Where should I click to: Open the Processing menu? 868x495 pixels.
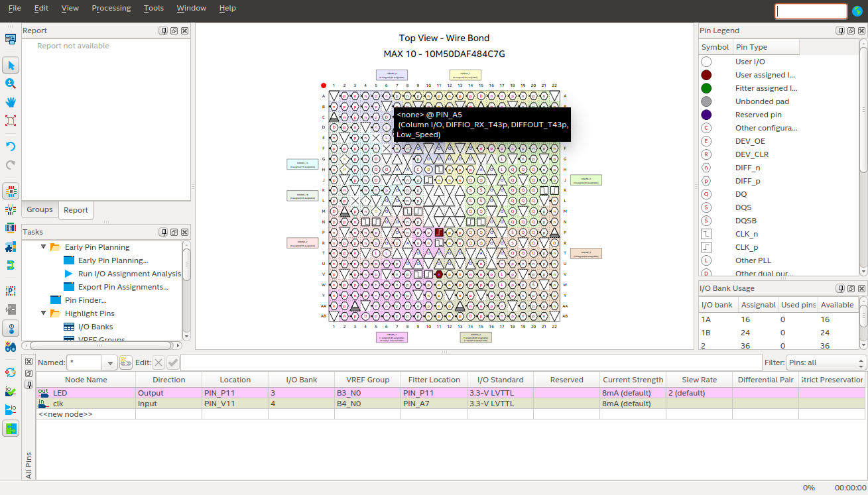click(111, 8)
